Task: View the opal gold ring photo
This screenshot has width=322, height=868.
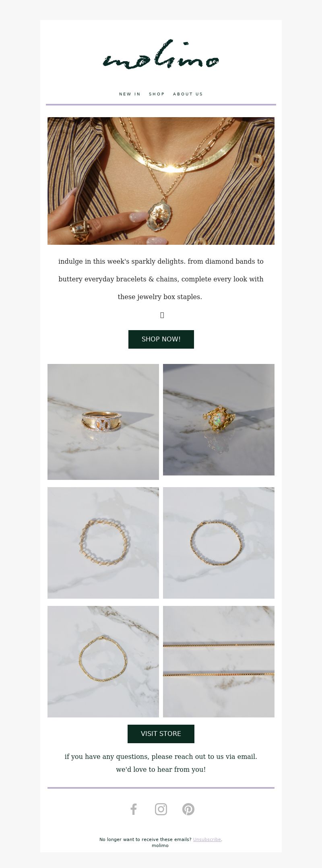Action: tap(219, 420)
